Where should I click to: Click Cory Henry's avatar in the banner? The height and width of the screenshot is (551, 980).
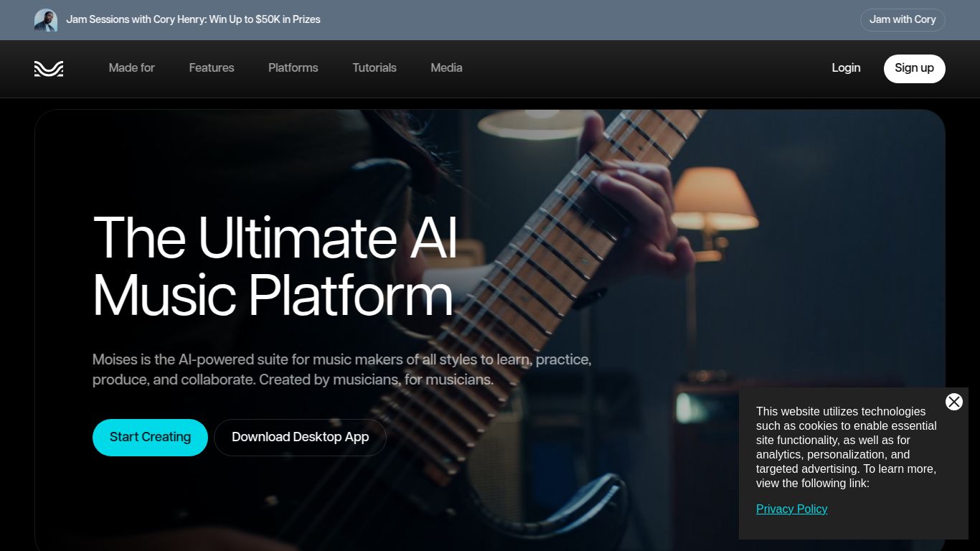(x=46, y=20)
